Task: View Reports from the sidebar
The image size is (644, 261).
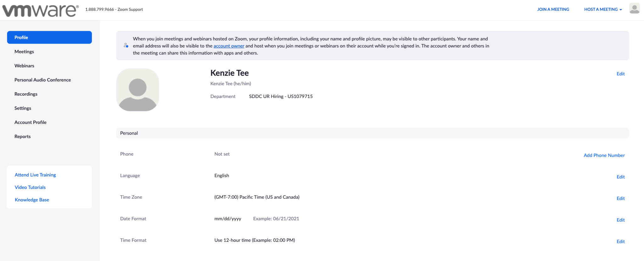Action: [22, 136]
